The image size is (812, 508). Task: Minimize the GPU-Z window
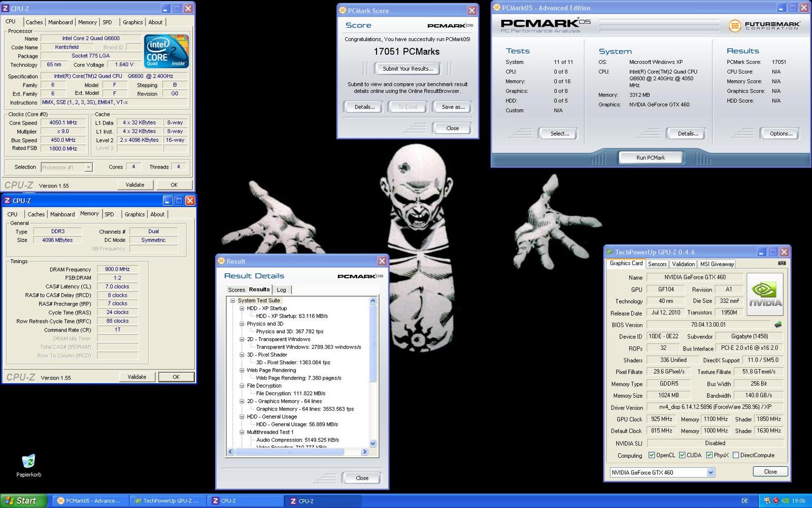point(761,252)
